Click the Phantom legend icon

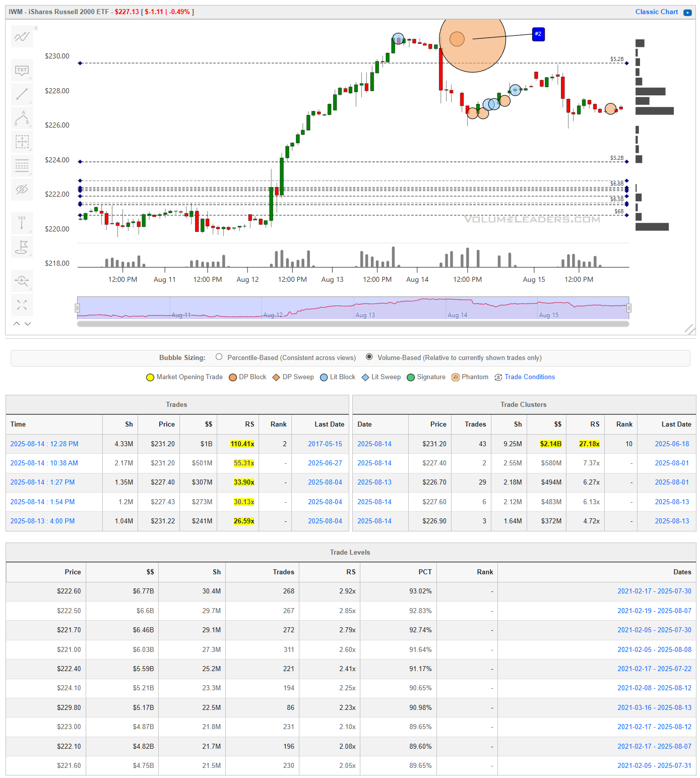[456, 377]
